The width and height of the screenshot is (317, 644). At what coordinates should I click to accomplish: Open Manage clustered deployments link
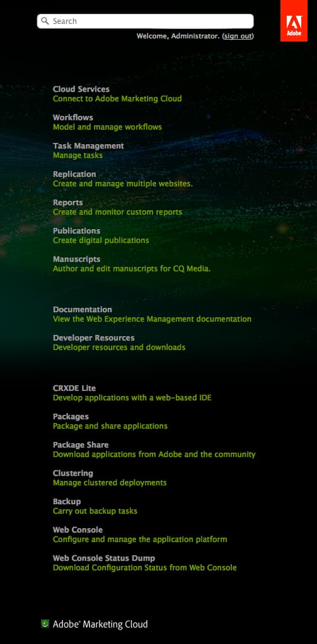click(110, 483)
